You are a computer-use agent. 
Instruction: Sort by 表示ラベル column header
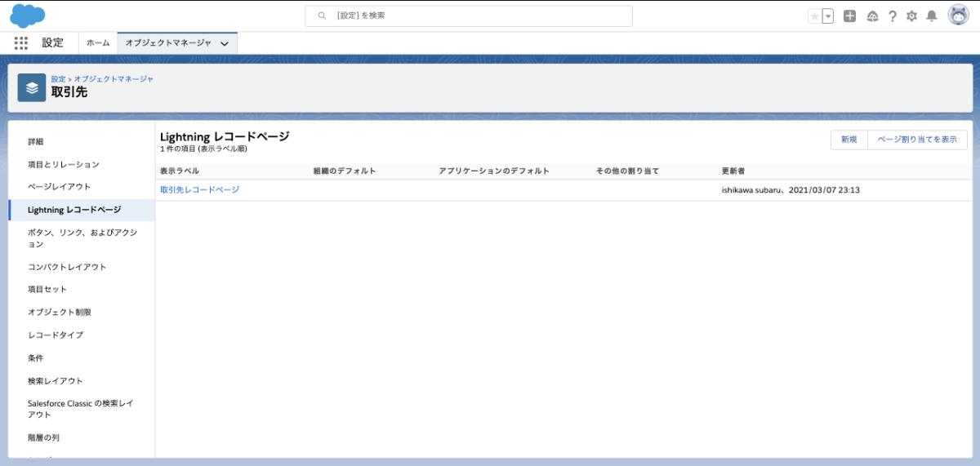180,171
